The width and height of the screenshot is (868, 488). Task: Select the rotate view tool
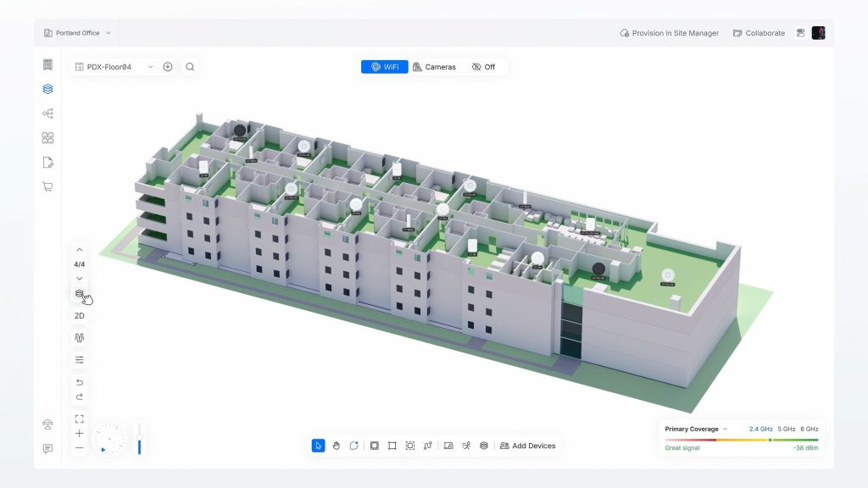click(x=353, y=446)
